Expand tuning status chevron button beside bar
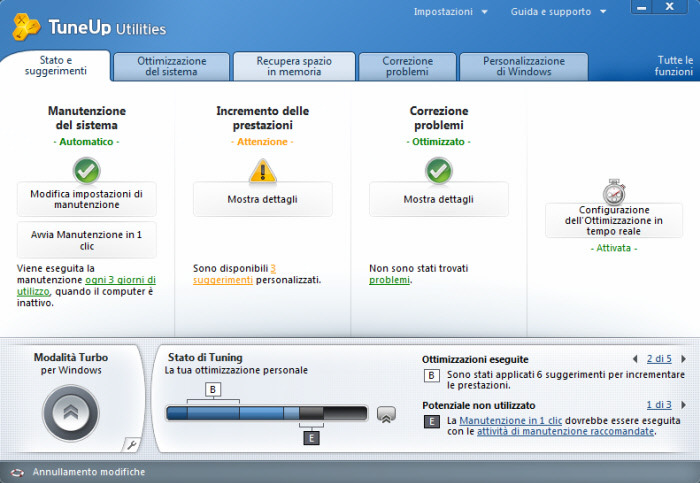Viewport: 700px width, 483px height. point(386,414)
